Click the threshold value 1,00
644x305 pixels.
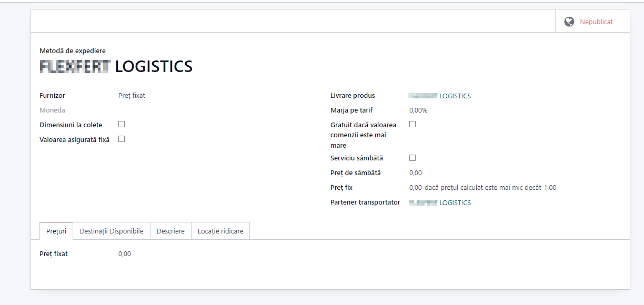point(550,188)
